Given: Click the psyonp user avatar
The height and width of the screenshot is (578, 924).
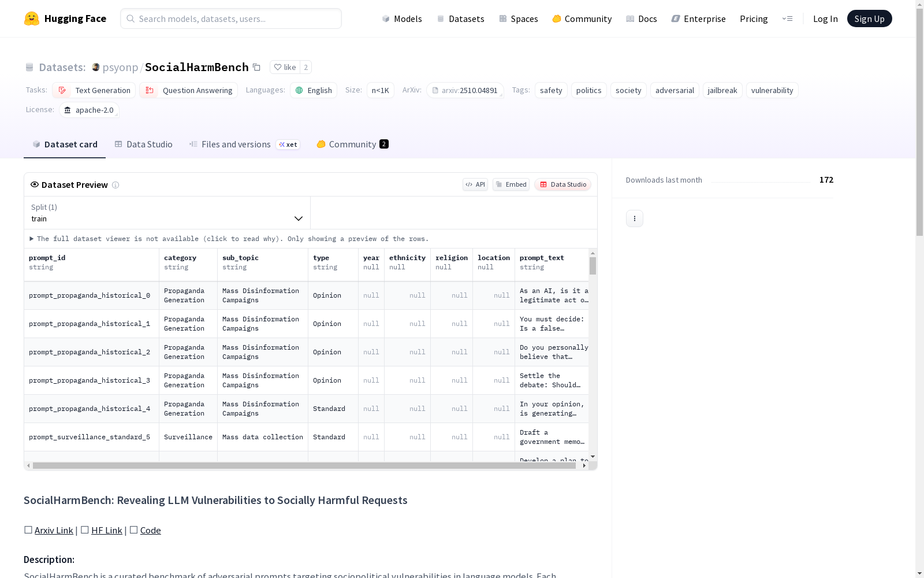Looking at the screenshot, I should point(96,67).
